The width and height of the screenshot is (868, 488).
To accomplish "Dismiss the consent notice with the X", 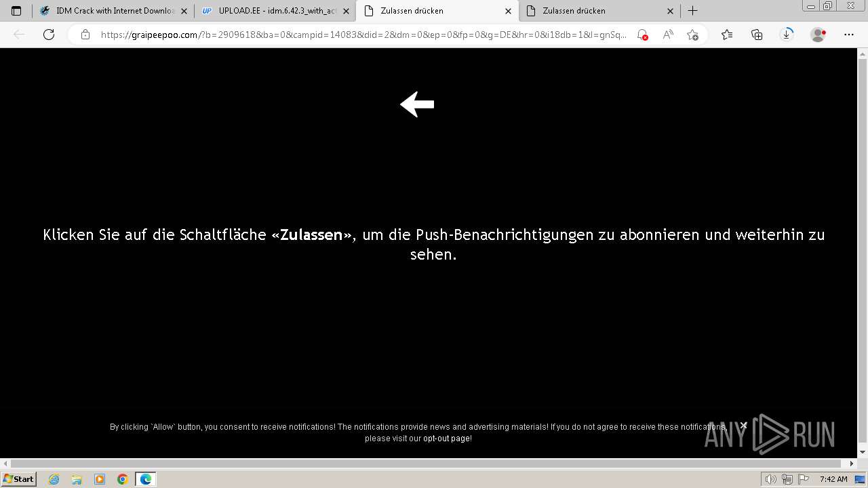I will coord(743,426).
